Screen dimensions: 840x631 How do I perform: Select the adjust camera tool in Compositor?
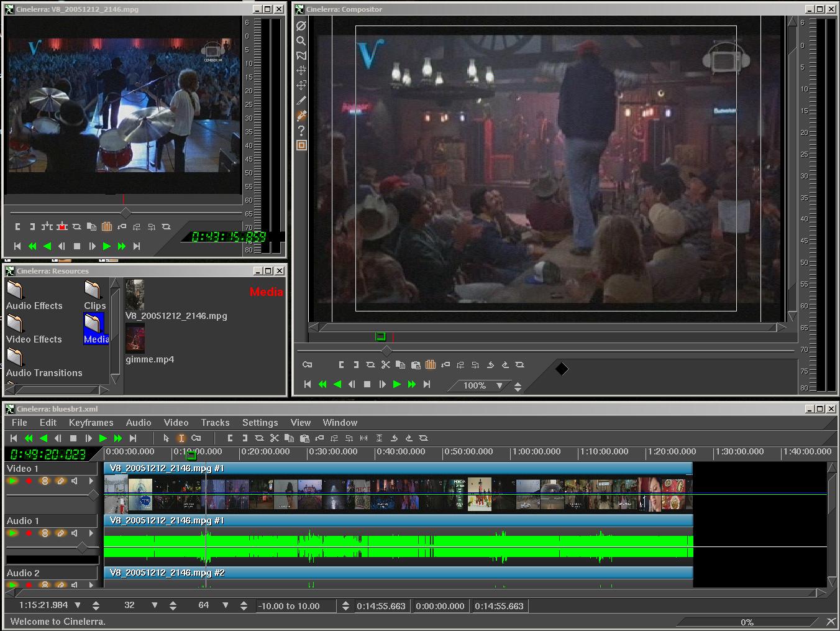coord(301,71)
